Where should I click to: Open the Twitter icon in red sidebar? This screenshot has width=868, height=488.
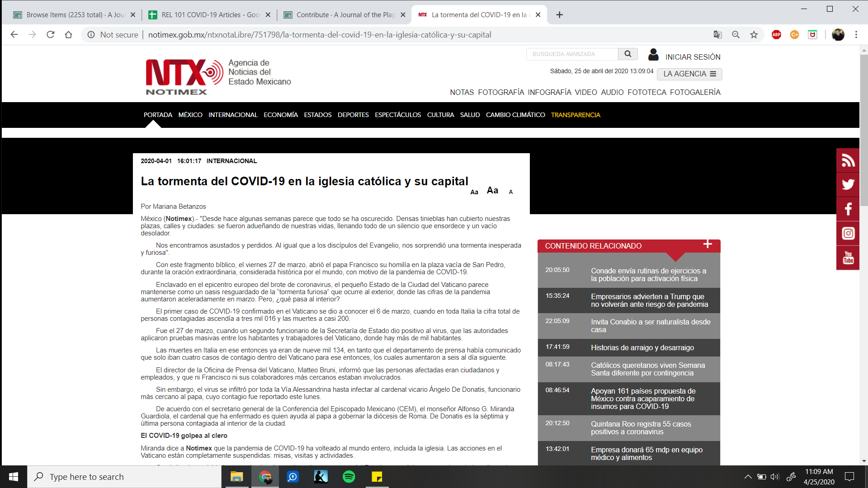point(848,184)
